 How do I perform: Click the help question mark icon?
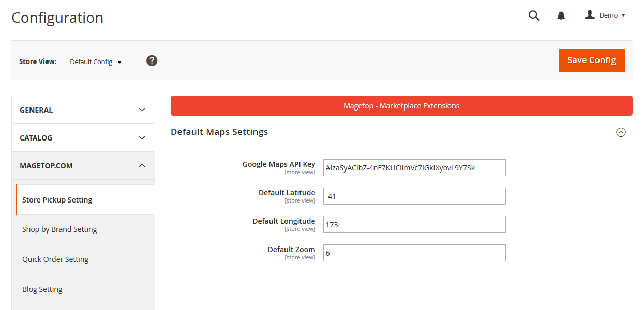pos(152,61)
